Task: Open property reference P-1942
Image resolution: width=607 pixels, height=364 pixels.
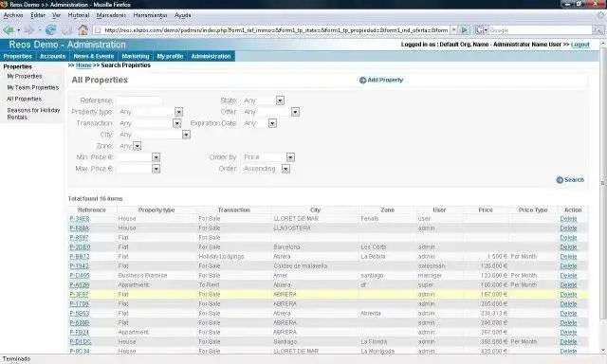Action: 79,266
